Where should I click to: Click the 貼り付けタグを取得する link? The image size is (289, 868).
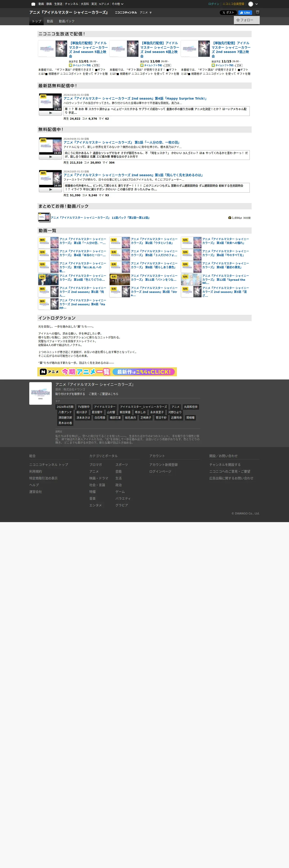coord(70,394)
